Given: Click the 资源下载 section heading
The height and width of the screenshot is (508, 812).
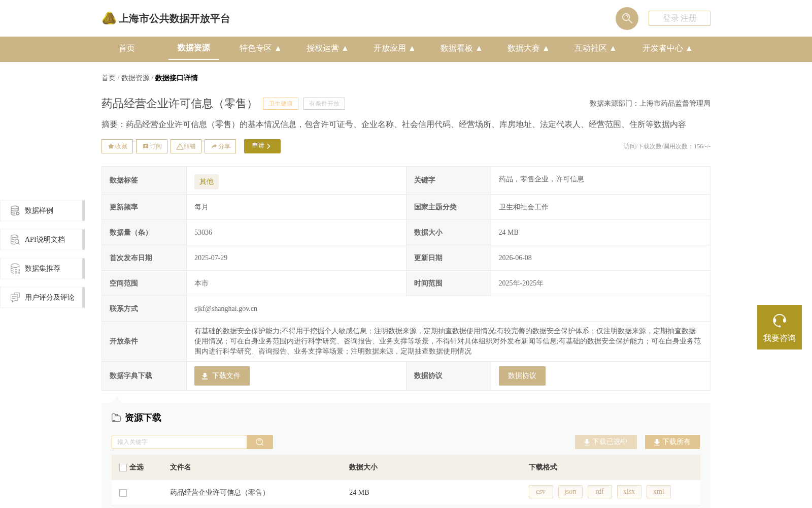Looking at the screenshot, I should point(143,418).
